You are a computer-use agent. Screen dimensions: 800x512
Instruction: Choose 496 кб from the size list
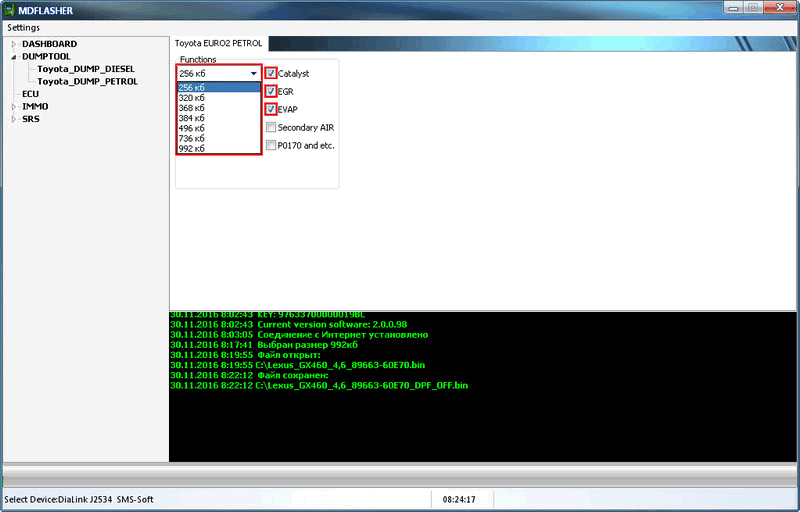218,129
